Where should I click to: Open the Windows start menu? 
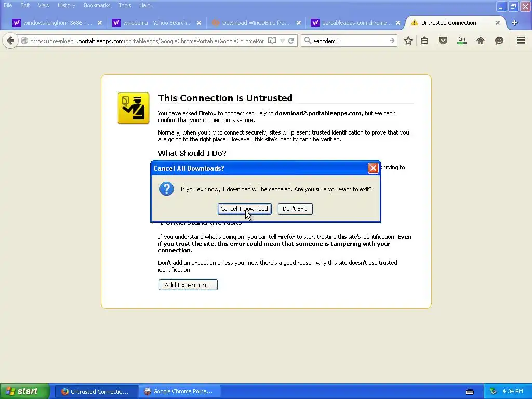24,391
